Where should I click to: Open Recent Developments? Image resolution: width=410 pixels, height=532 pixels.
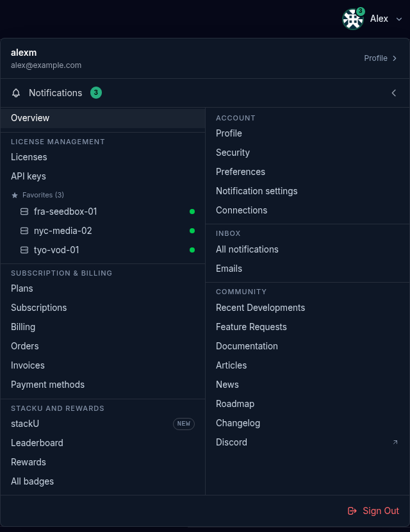pos(307,308)
